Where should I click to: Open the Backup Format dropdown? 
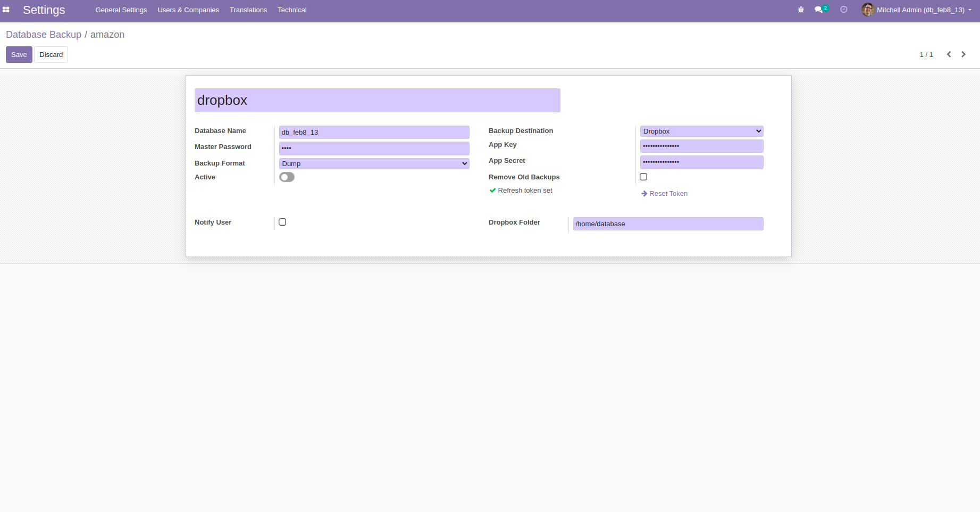point(374,163)
